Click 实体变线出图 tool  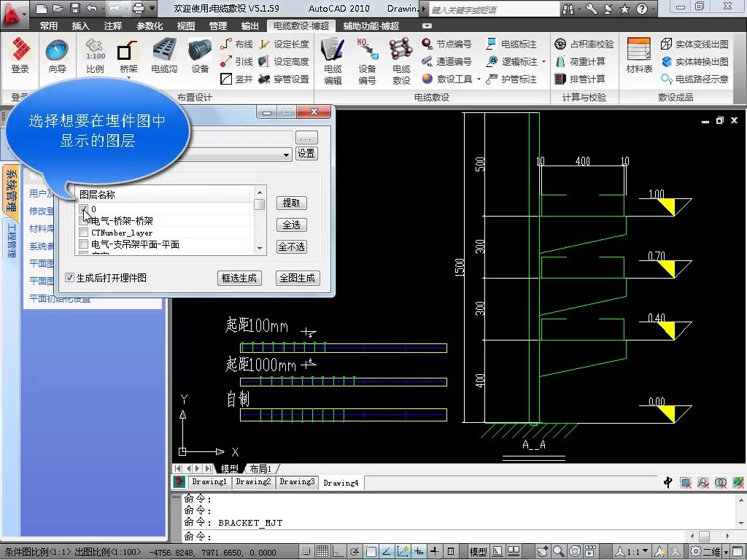[x=694, y=44]
